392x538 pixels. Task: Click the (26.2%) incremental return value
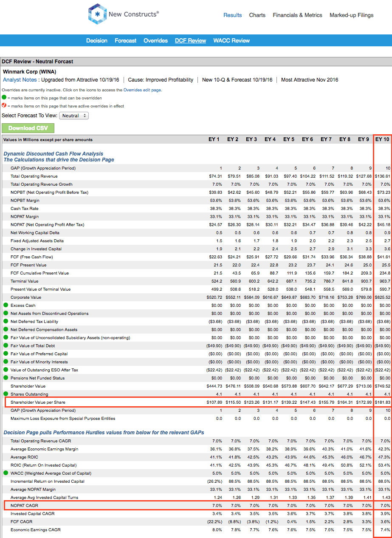click(x=214, y=481)
